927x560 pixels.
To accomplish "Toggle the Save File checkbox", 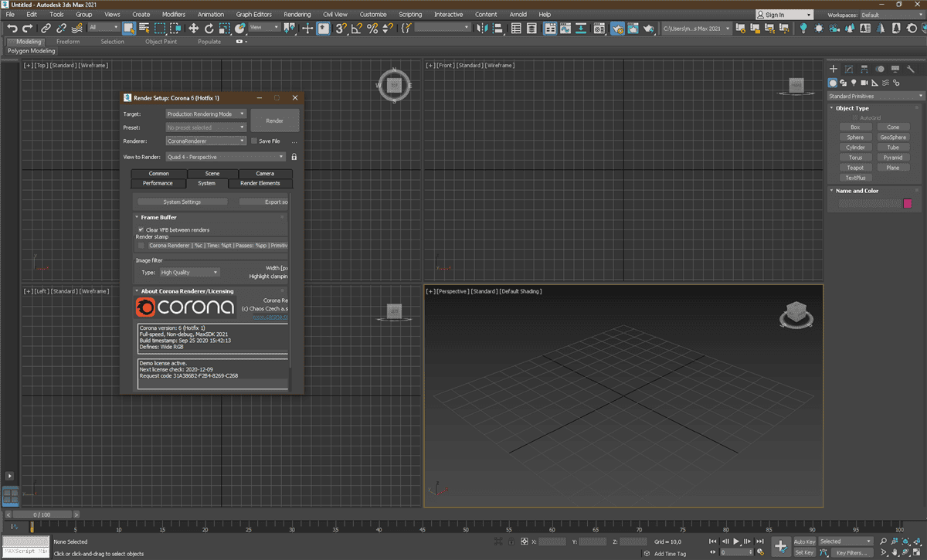I will tap(254, 141).
